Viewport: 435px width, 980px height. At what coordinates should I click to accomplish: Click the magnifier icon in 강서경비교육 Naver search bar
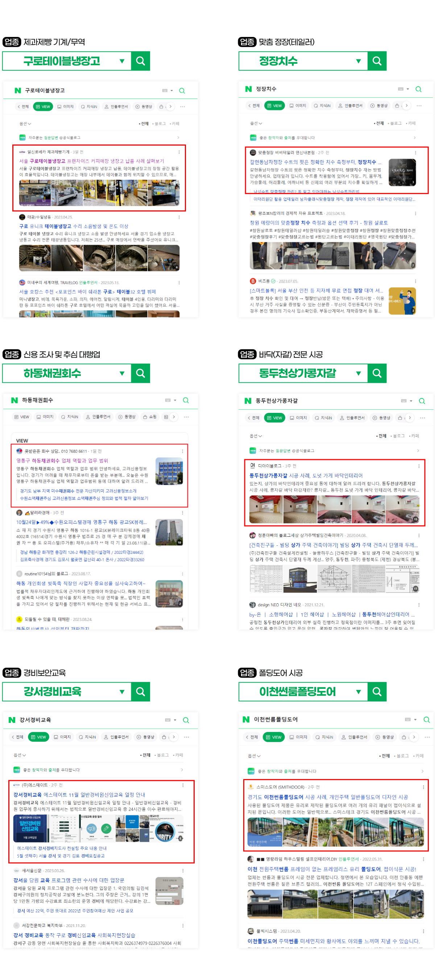click(186, 720)
